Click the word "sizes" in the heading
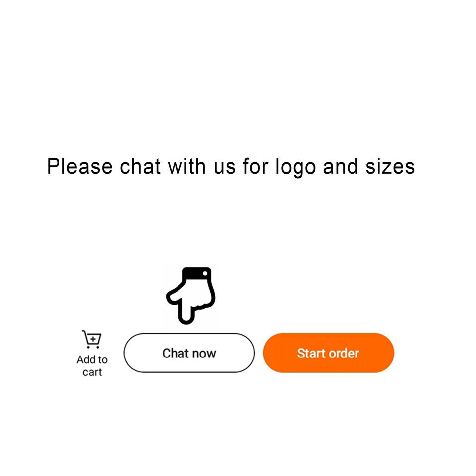Screen dimensions: 476x476 click(x=390, y=167)
